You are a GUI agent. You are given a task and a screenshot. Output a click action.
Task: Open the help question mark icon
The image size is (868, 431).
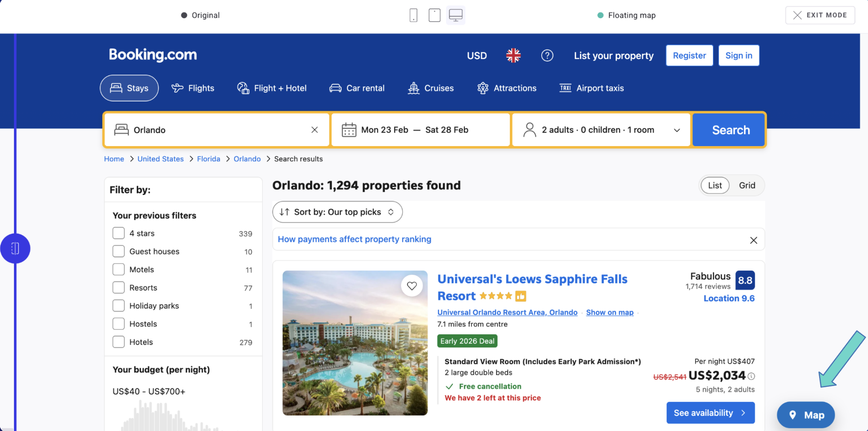[547, 55]
